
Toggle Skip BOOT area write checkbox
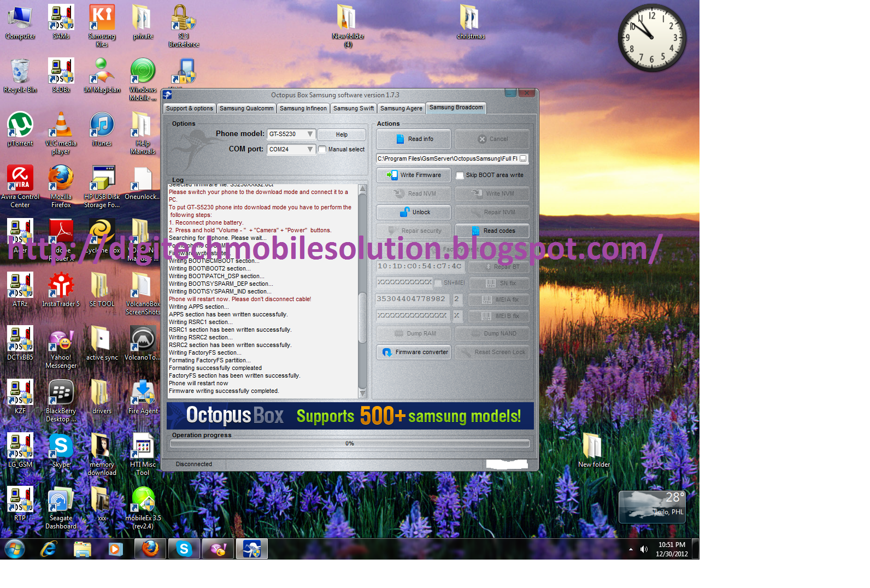(460, 175)
